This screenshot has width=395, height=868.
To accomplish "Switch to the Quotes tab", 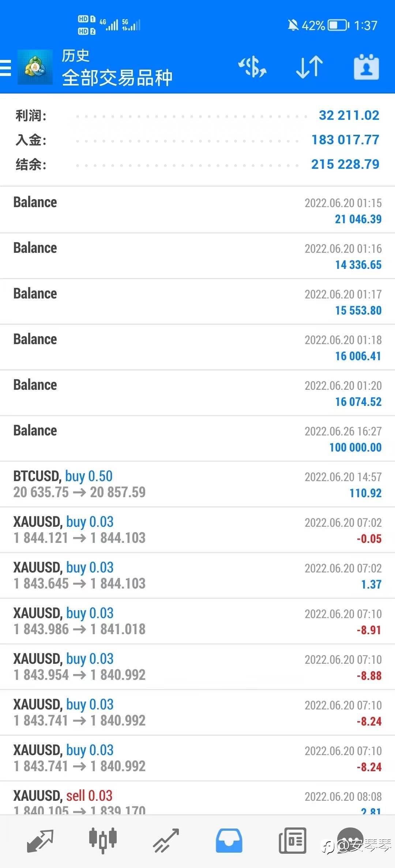I will click(x=40, y=840).
